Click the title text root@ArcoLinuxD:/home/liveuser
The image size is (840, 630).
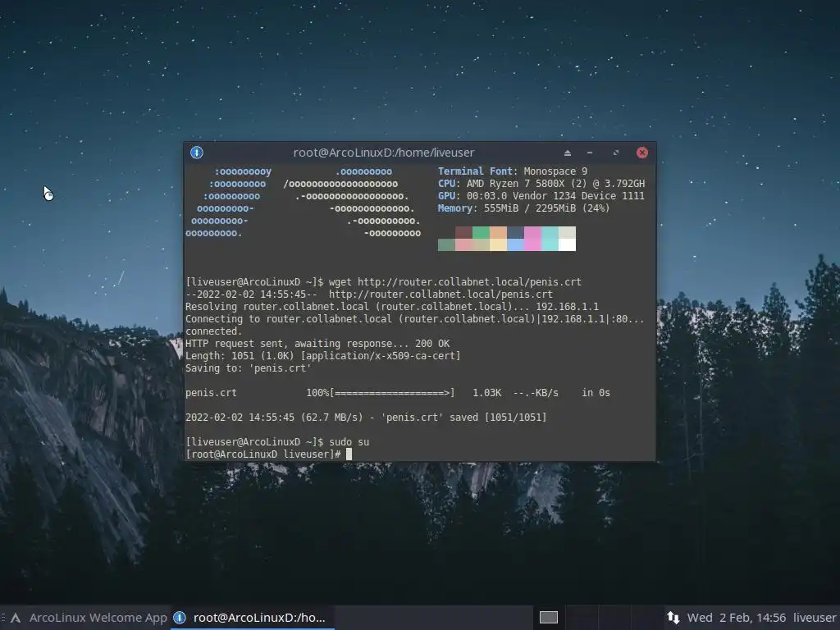click(x=384, y=153)
